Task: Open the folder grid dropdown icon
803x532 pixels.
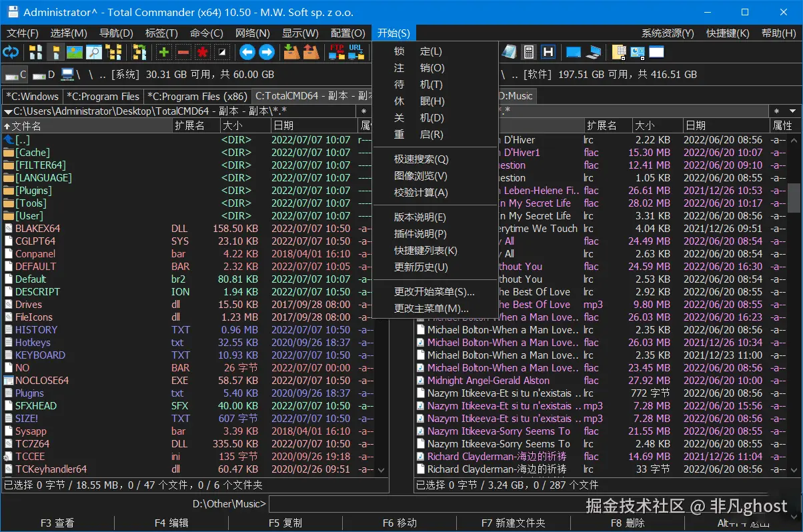Action: (619, 52)
